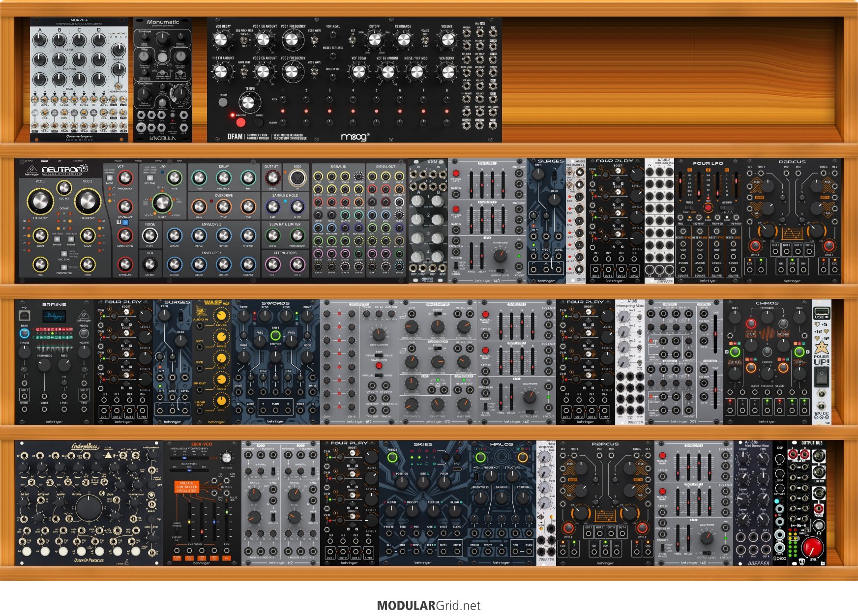Click the Skies Position knob

pos(402,483)
